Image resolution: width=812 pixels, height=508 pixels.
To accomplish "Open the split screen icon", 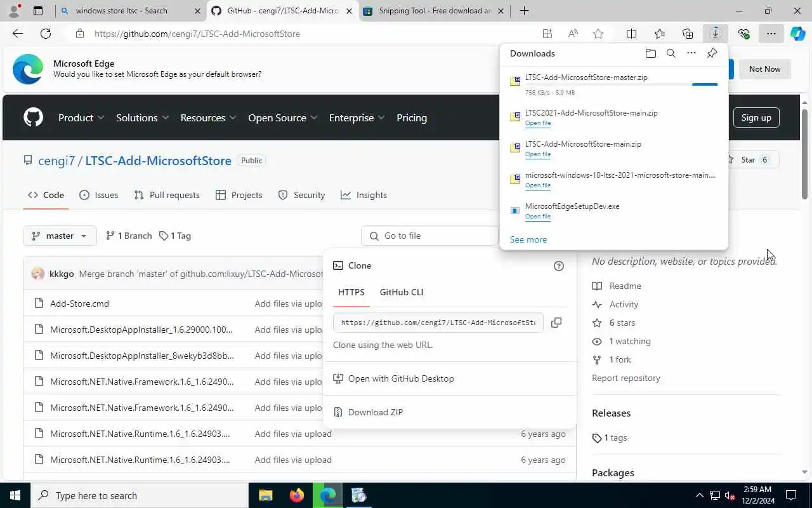I will pos(631,34).
